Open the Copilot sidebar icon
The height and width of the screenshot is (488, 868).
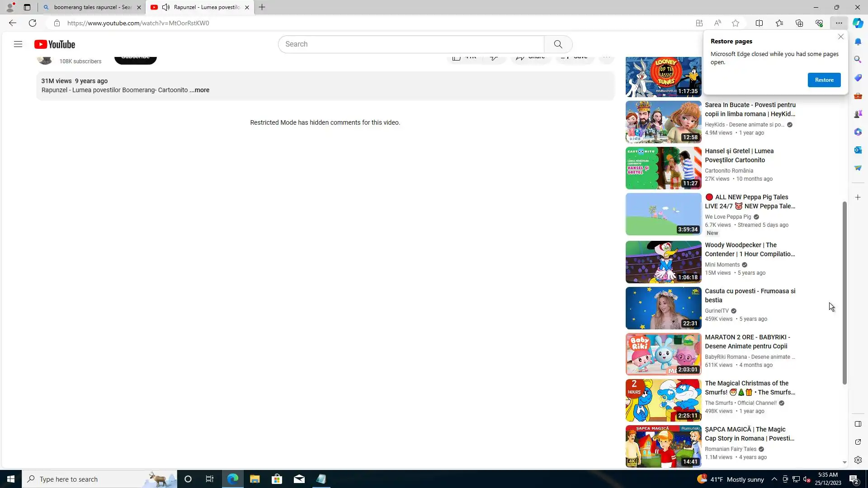point(858,23)
